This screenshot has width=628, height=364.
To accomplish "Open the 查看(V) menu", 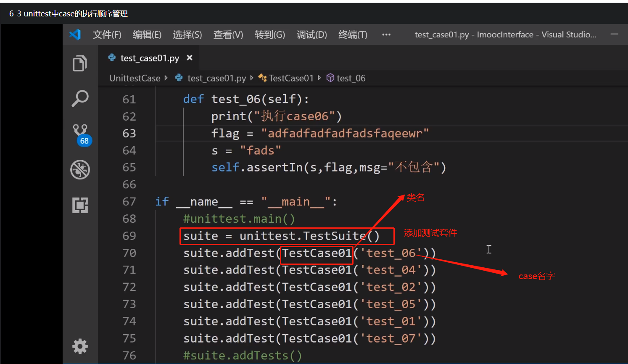I will point(228,34).
